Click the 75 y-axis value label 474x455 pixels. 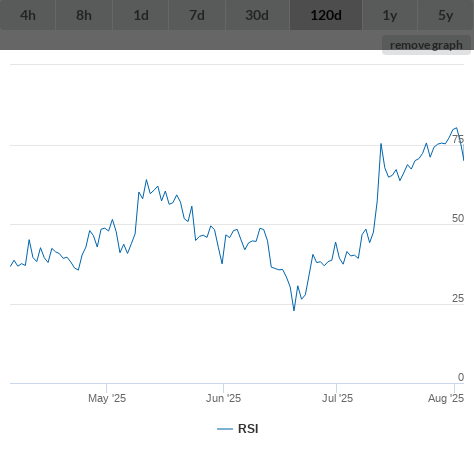pos(458,139)
